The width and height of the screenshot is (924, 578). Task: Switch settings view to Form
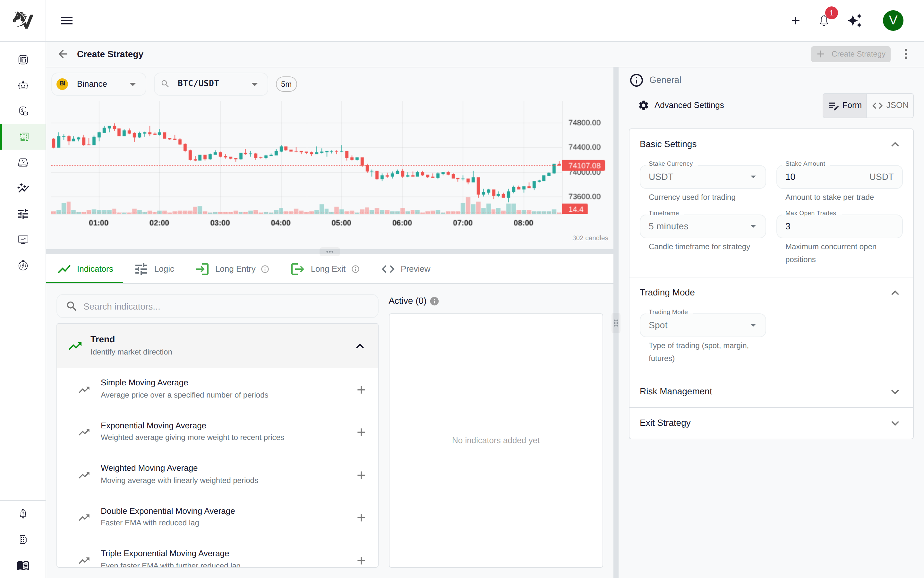point(844,106)
